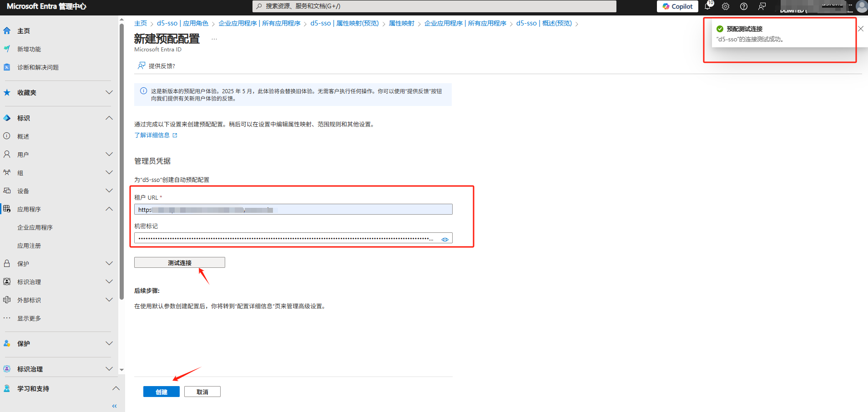Expand the 用户 menu chevron

point(109,154)
